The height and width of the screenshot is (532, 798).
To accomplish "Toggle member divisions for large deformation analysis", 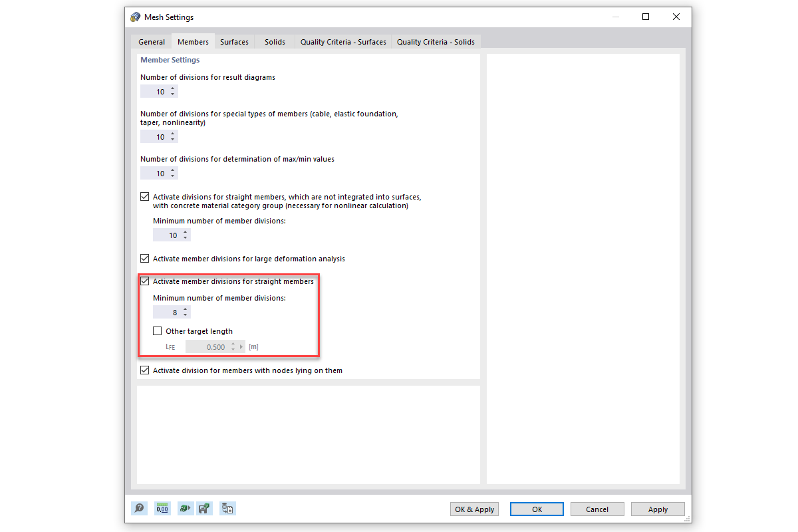I will (x=145, y=258).
